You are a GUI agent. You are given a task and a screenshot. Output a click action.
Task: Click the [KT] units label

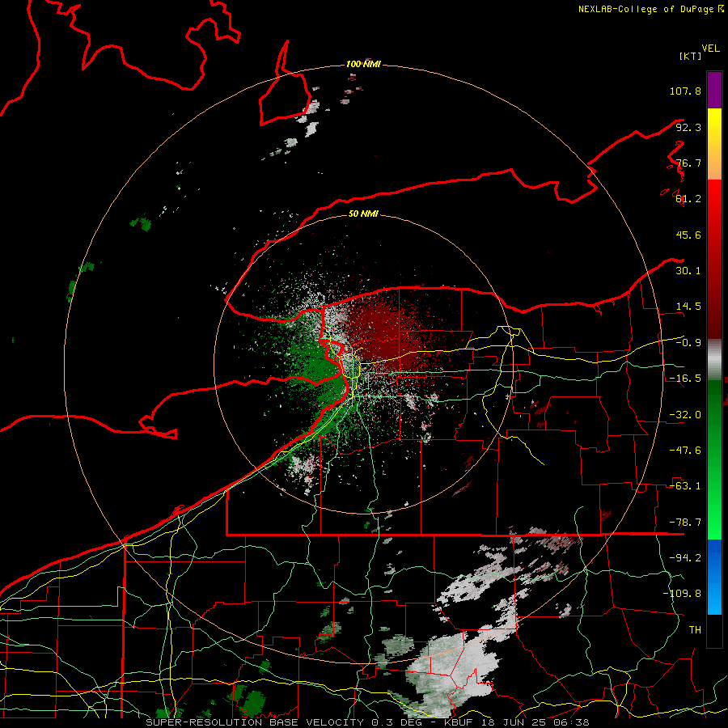click(x=691, y=56)
